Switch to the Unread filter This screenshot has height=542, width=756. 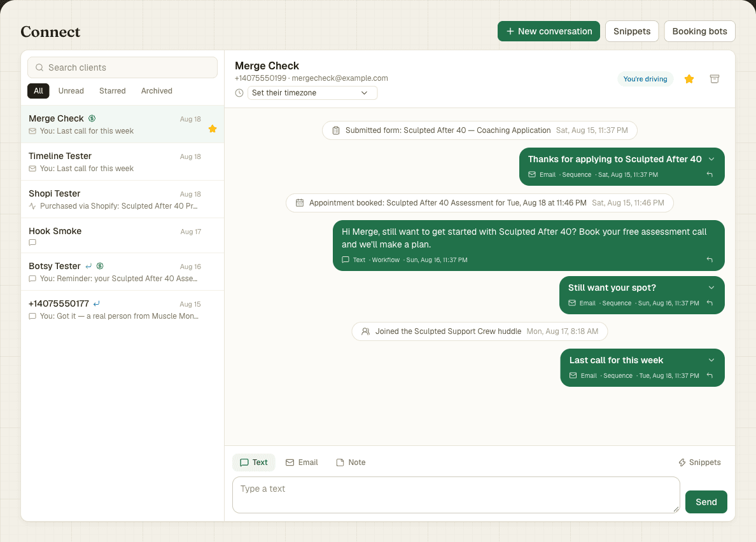pos(71,90)
